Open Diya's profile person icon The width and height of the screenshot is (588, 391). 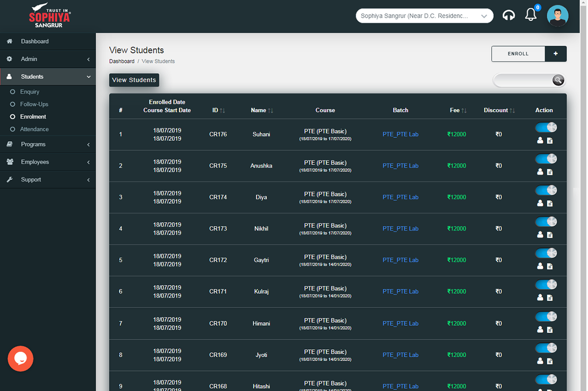pos(540,203)
